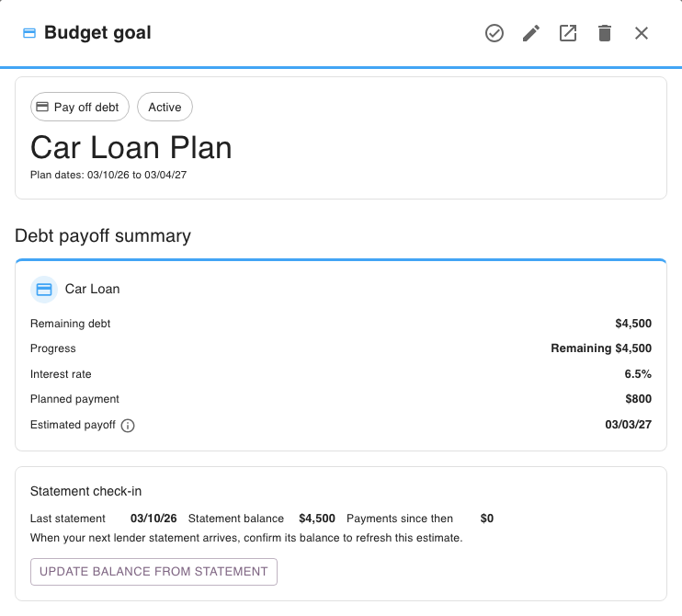Click the Budget goal title text

point(97,32)
